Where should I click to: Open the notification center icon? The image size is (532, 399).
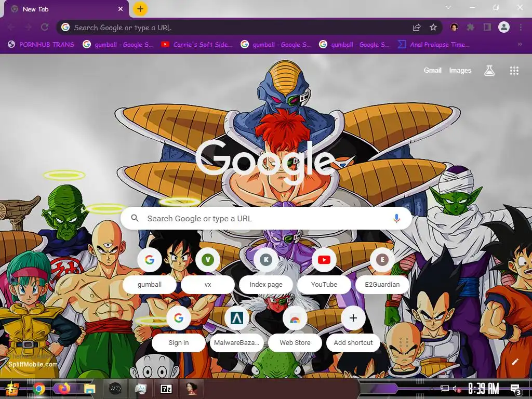pos(516,389)
